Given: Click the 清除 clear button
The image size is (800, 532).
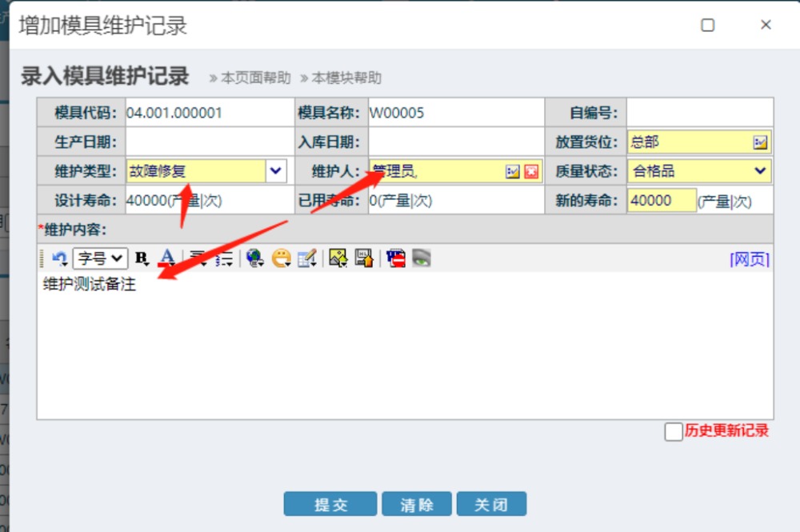Looking at the screenshot, I should pos(416,505).
